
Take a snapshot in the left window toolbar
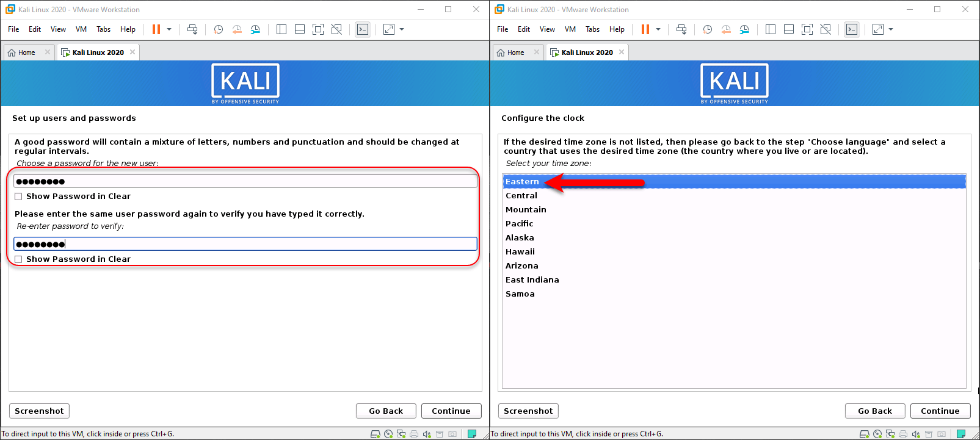[219, 29]
